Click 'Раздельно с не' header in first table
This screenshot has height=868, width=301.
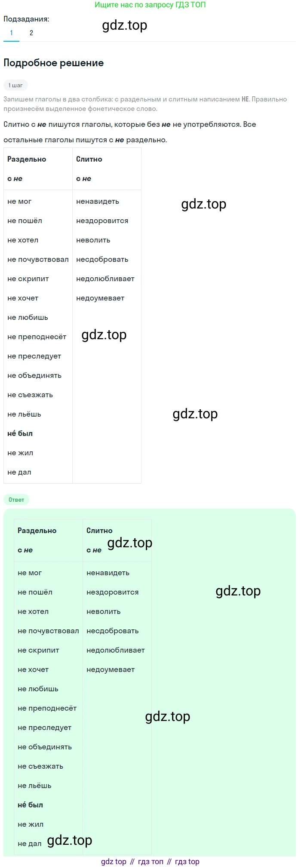click(27, 169)
